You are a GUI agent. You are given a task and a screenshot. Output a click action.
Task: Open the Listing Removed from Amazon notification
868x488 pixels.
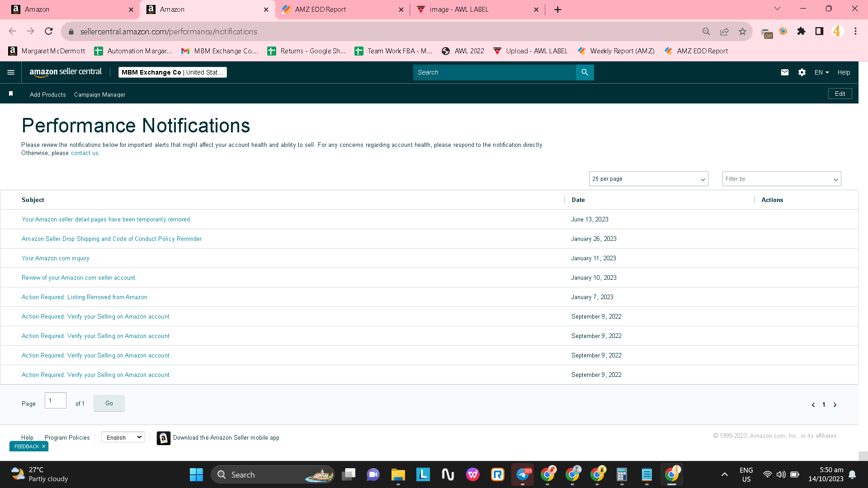coord(85,297)
